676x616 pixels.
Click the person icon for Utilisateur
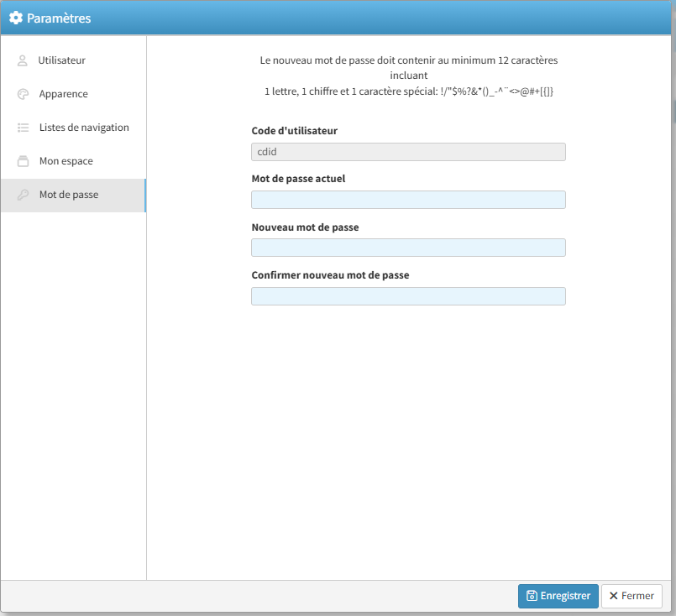coord(23,60)
